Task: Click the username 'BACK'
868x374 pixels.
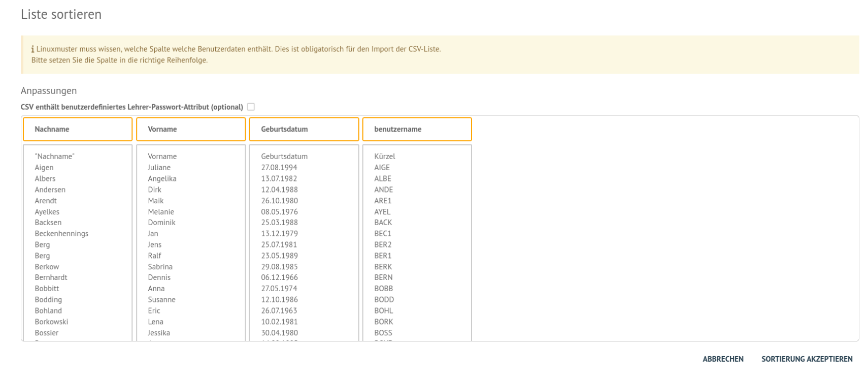Action: tap(383, 223)
